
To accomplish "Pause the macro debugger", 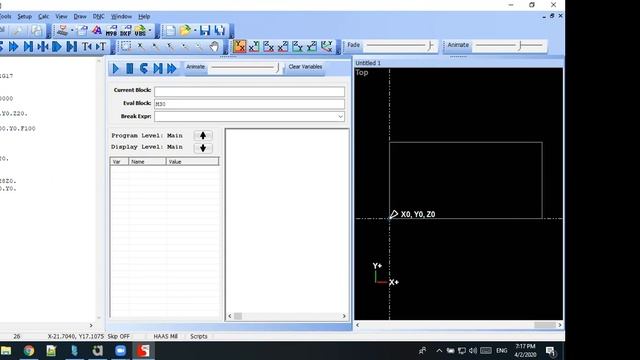I will [130, 68].
